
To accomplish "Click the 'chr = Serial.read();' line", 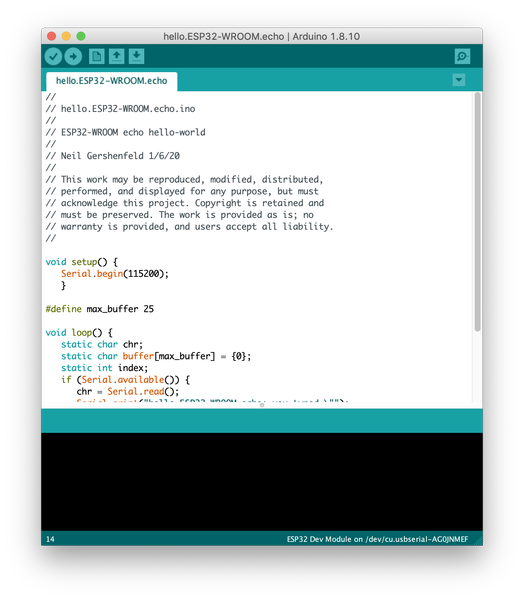I will 127,391.
